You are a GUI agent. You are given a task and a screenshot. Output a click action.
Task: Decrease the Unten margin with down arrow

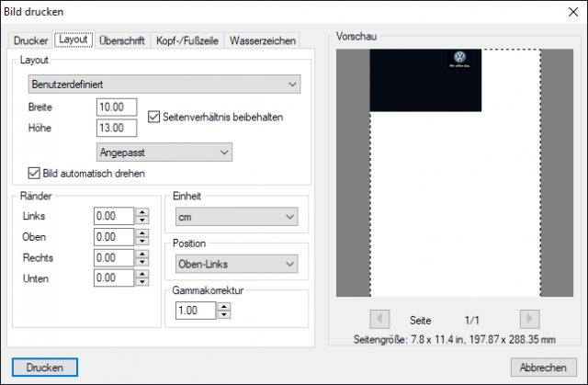coord(142,282)
